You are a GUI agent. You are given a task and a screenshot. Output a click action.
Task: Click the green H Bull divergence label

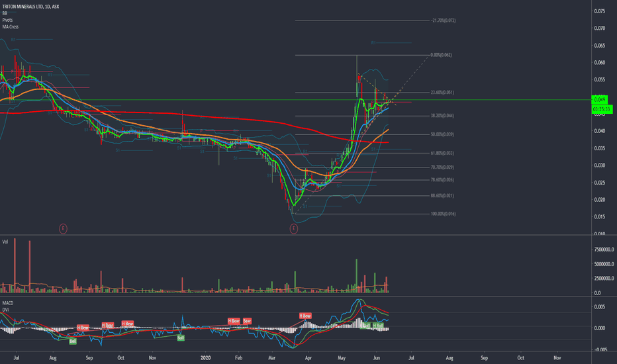378,326
